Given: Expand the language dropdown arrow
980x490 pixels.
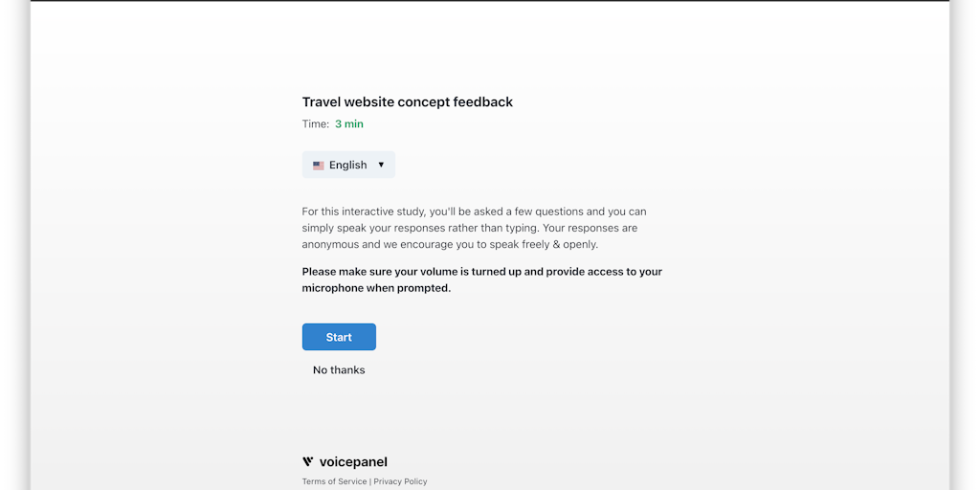Looking at the screenshot, I should (381, 165).
